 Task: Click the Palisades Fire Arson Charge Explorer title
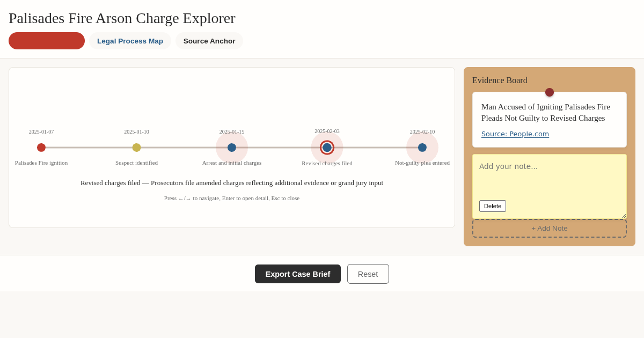tap(122, 18)
